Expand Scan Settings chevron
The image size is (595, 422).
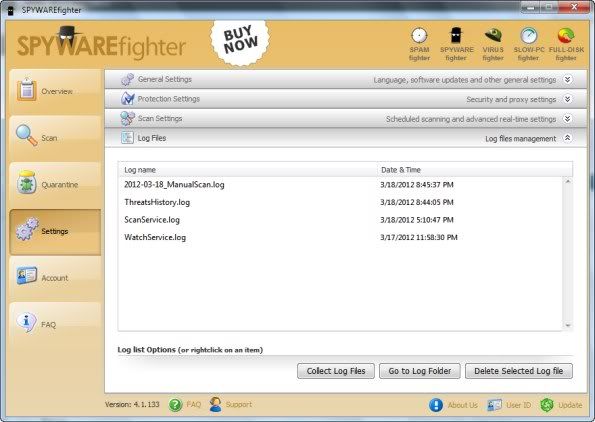567,119
